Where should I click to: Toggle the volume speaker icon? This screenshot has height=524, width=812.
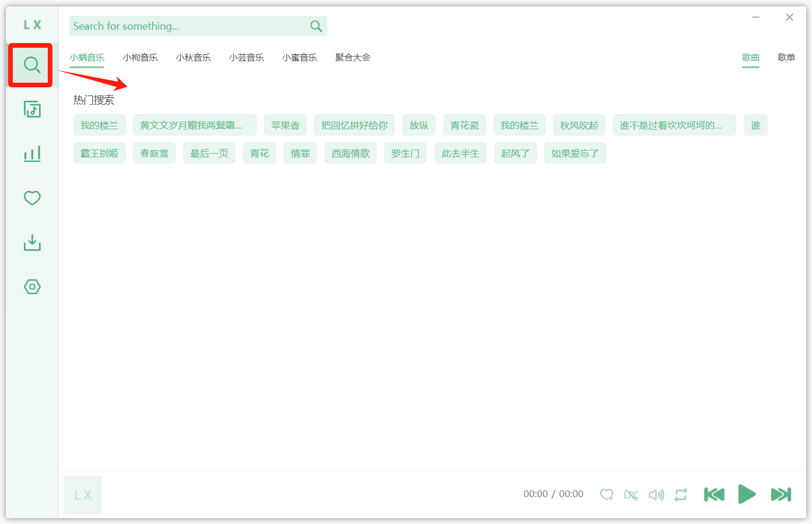[656, 494]
